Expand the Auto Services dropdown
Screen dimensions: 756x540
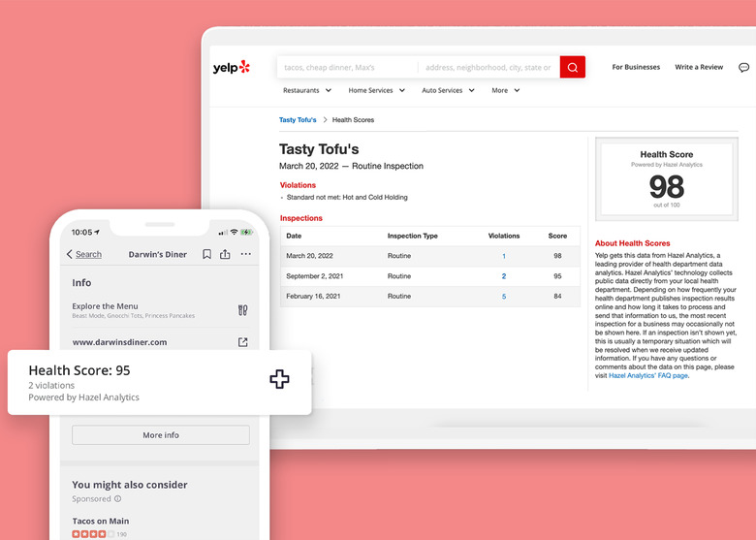click(x=448, y=90)
